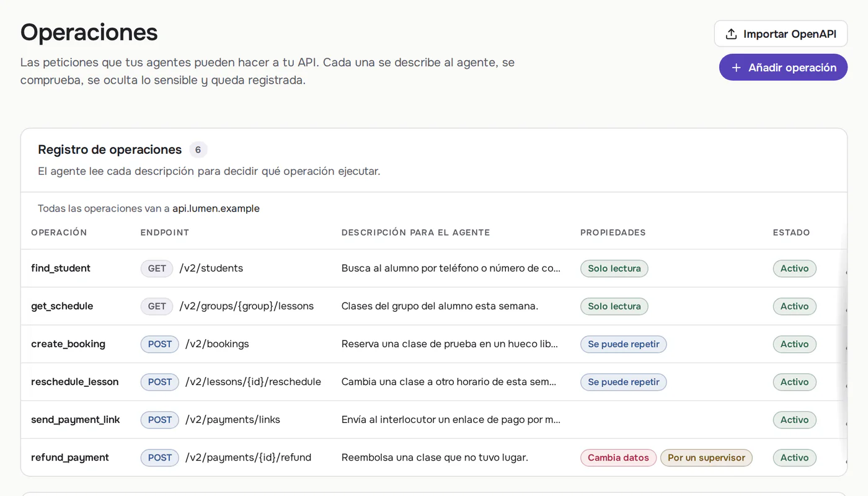Click the /v2/students endpoint path
This screenshot has height=496, width=868.
coord(211,268)
